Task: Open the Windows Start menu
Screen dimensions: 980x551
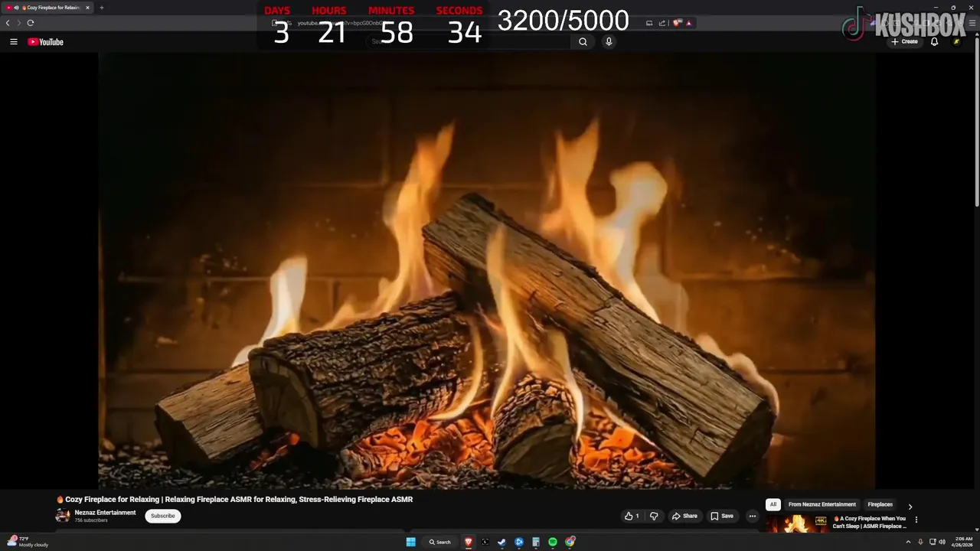Action: [x=411, y=542]
